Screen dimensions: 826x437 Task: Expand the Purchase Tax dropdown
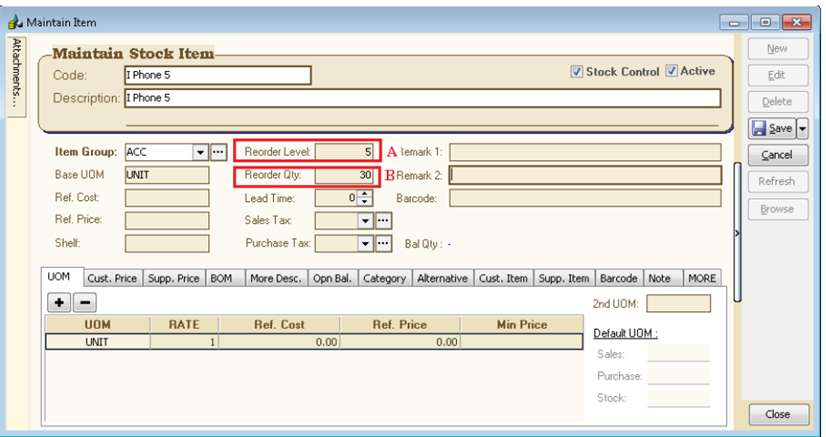coord(365,243)
